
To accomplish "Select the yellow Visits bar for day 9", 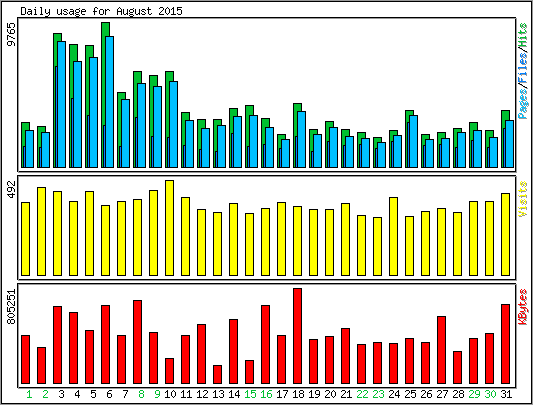I will (154, 233).
